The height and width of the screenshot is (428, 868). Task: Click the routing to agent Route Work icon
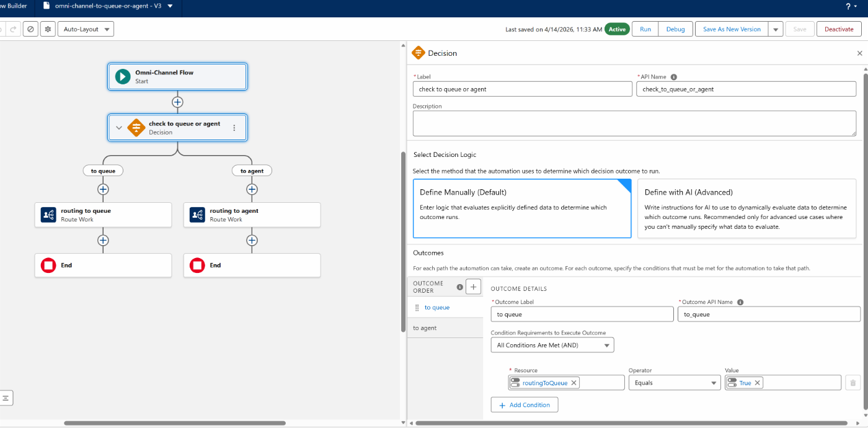click(197, 215)
